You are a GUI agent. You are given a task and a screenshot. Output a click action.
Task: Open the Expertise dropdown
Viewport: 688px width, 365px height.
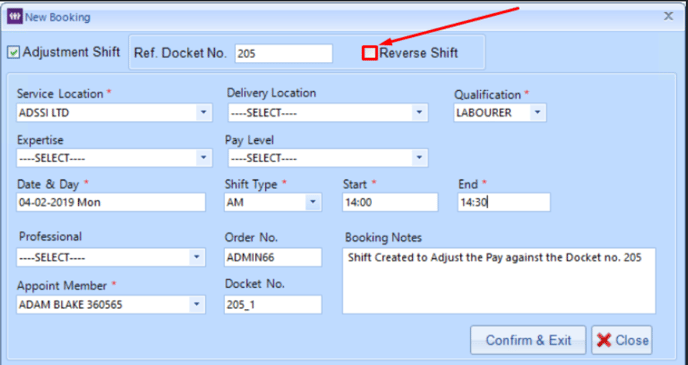coord(203,157)
